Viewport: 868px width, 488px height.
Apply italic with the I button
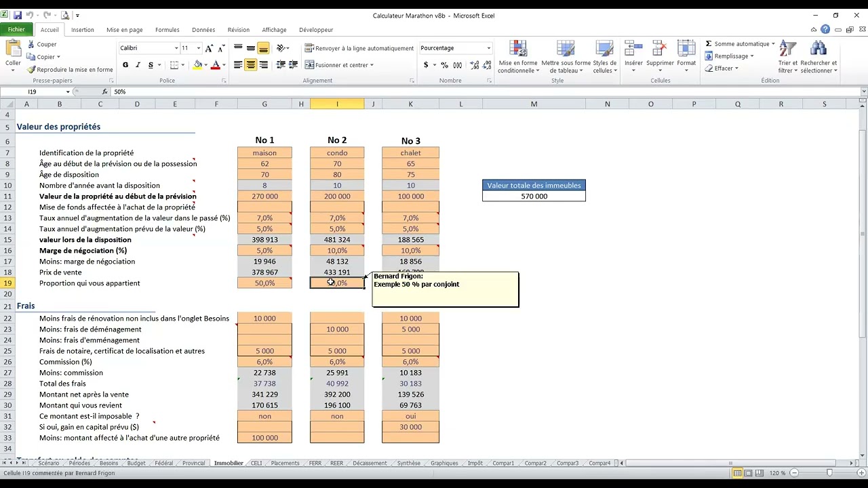click(x=138, y=65)
